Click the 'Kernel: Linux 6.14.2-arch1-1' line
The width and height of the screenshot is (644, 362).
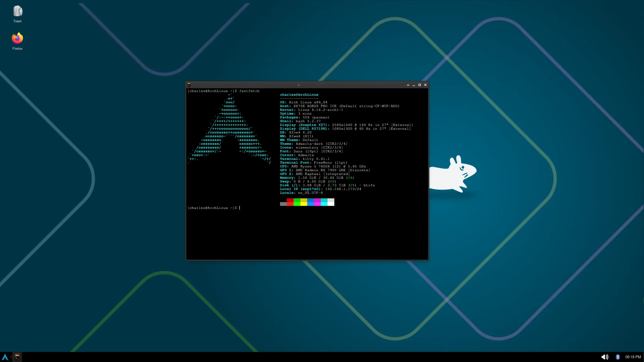[311, 110]
